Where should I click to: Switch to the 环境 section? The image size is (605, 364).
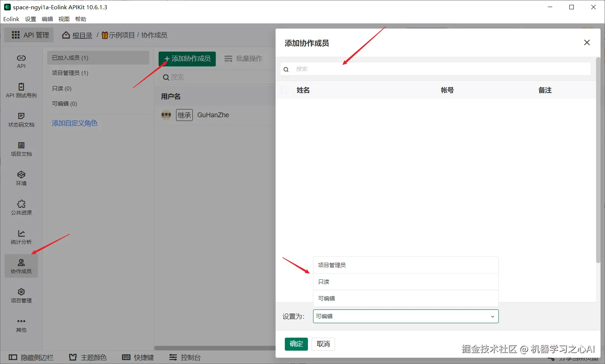tap(21, 178)
